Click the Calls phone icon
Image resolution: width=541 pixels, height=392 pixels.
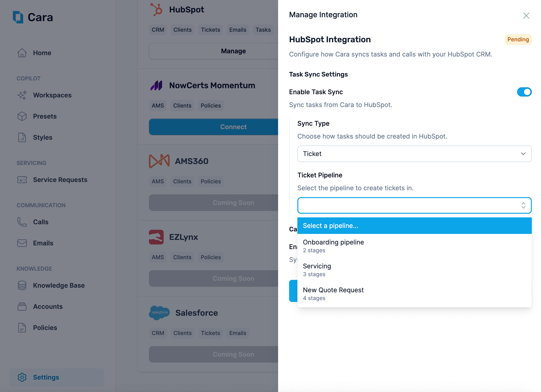pyautogui.click(x=22, y=222)
